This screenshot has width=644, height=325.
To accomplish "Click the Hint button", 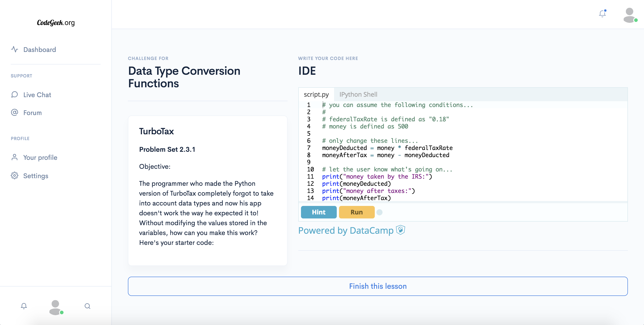I will pos(318,212).
